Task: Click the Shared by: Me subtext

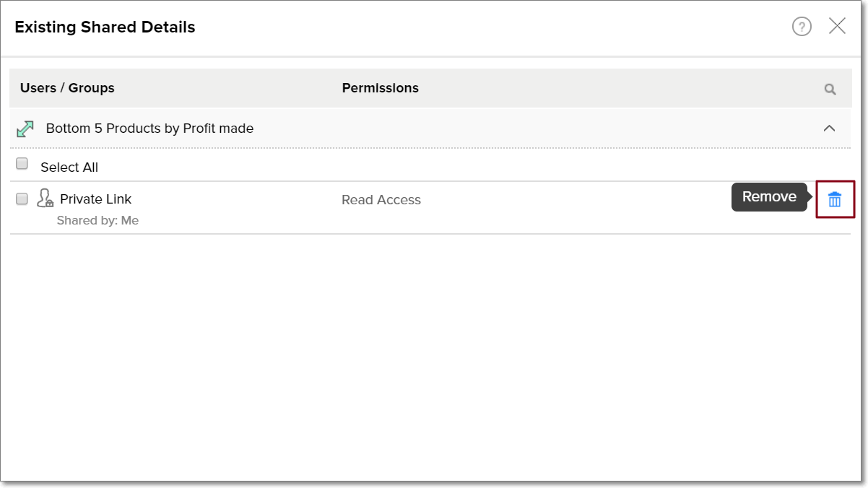Action: click(x=97, y=221)
